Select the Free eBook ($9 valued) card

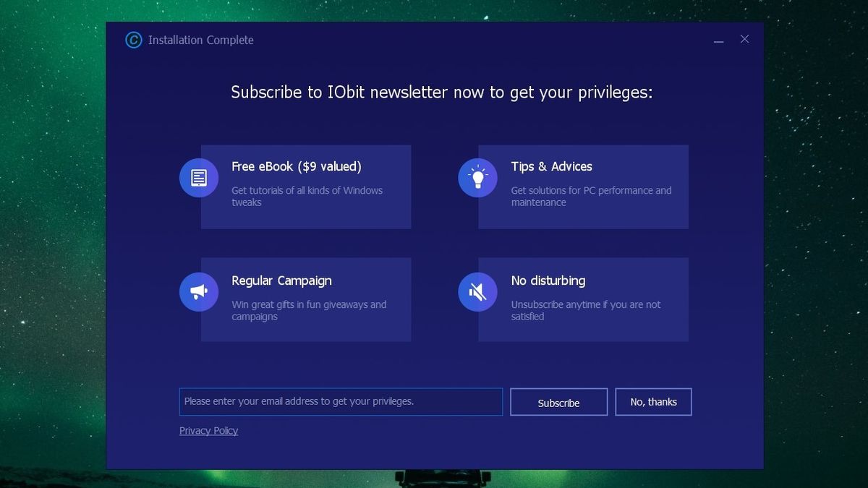coord(305,186)
